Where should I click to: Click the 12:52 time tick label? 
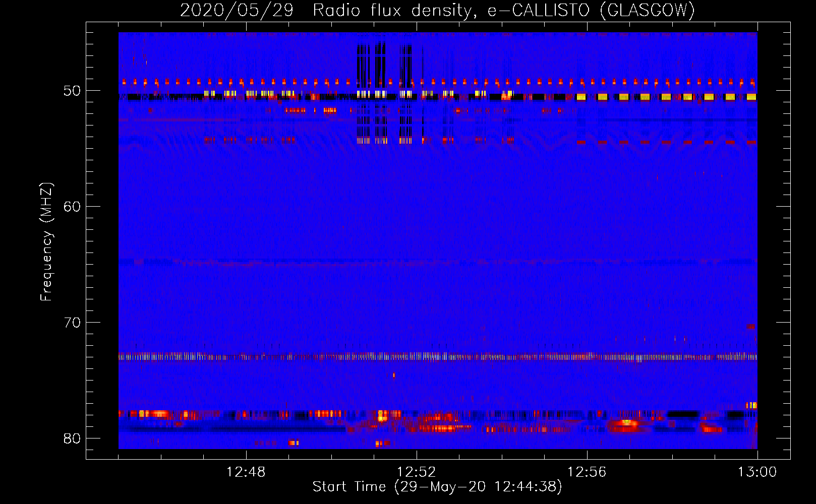pyautogui.click(x=417, y=472)
